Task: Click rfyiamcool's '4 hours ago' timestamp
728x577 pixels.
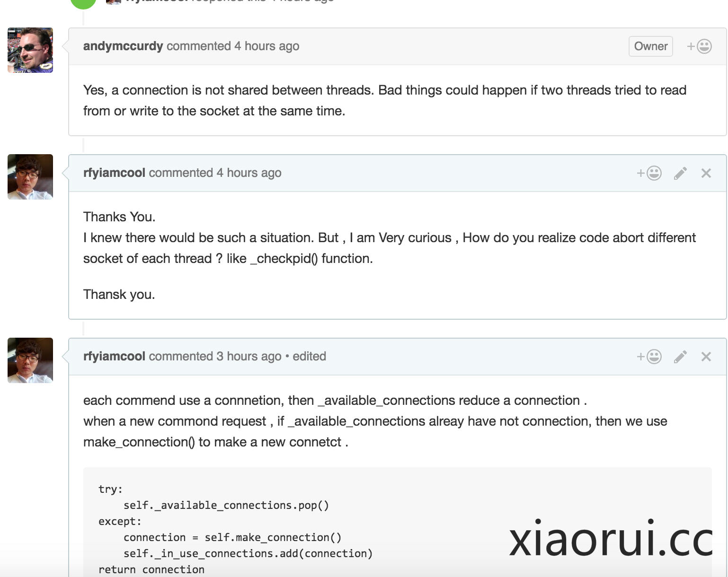Action: coord(249,173)
